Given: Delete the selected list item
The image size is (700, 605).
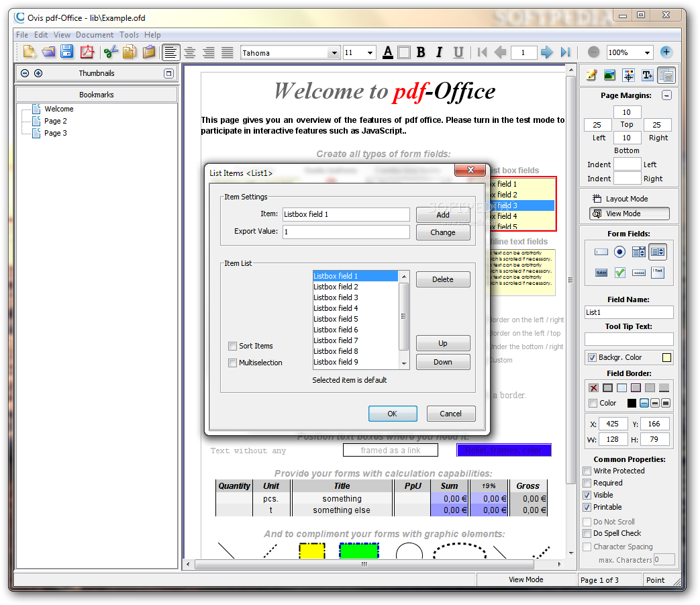Looking at the screenshot, I should tap(443, 279).
